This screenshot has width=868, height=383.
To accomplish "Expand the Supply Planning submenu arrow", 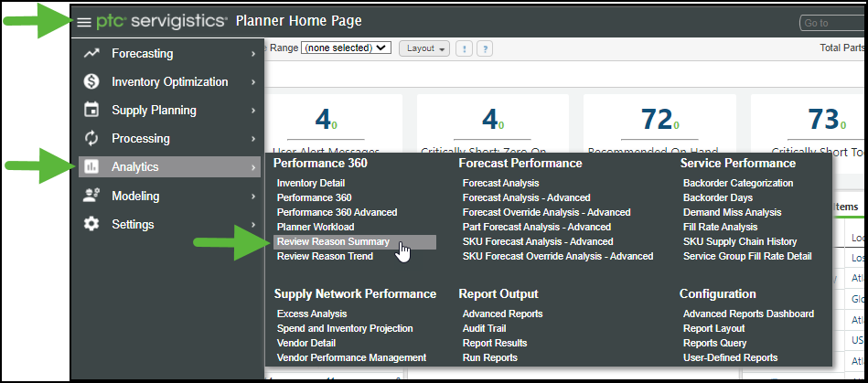I will [x=253, y=110].
